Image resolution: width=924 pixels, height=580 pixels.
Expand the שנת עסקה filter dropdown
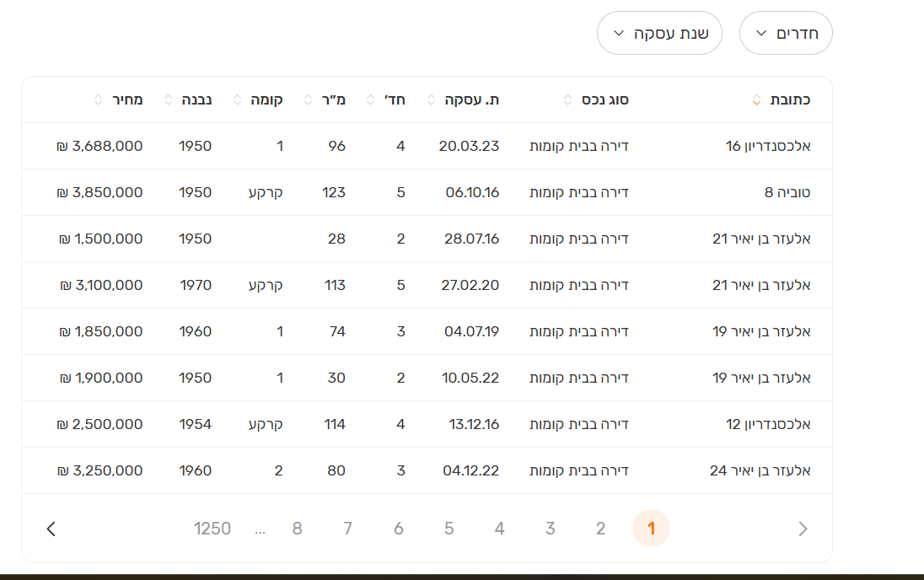tap(659, 34)
